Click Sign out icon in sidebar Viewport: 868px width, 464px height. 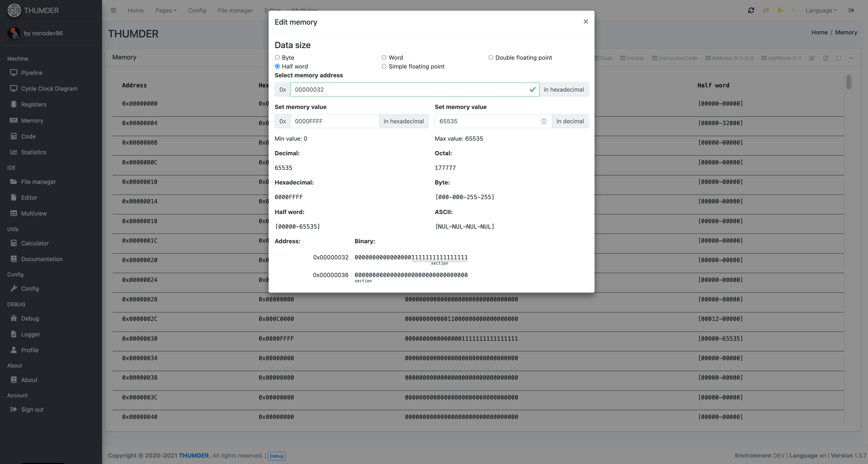(x=13, y=410)
